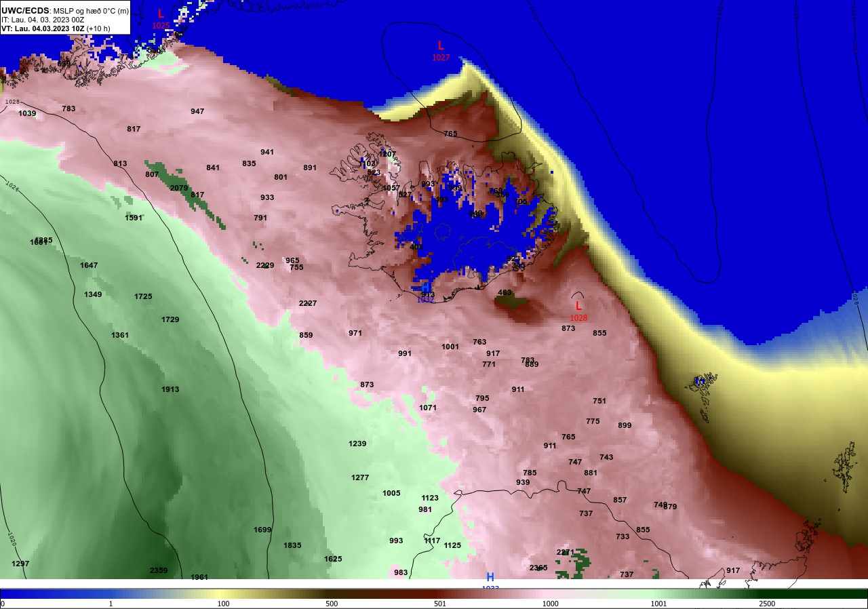Click the 857 value
This screenshot has width=868, height=609.
pos(620,500)
